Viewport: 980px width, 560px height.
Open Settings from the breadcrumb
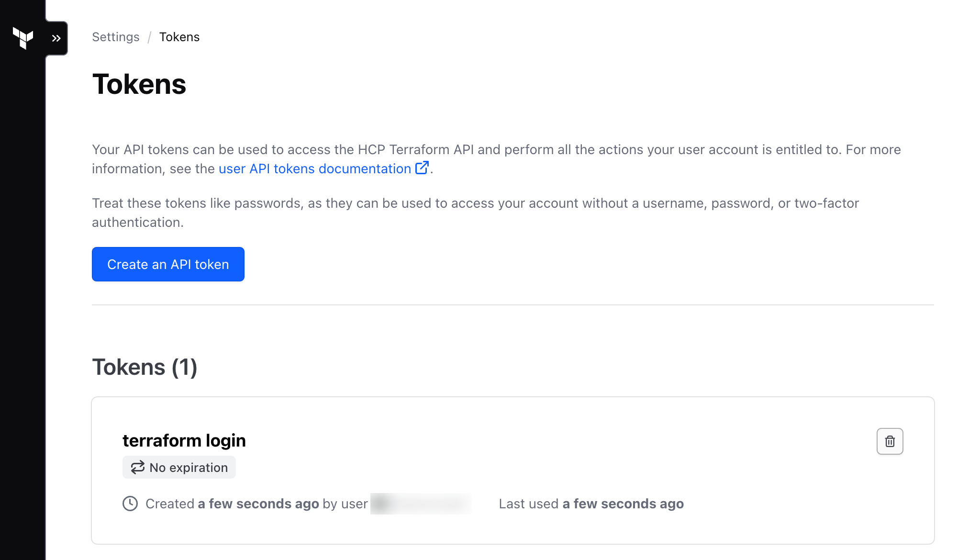pos(115,37)
